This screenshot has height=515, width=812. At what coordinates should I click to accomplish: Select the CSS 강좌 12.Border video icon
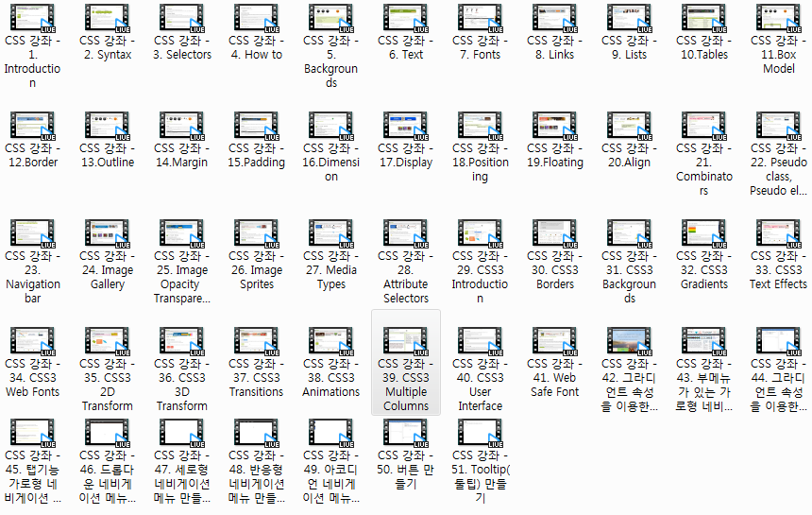[x=33, y=126]
